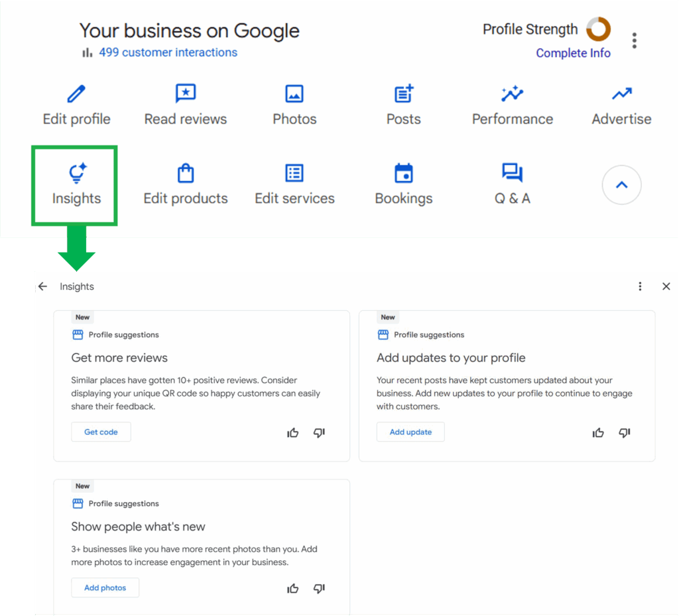The image size is (679, 616).
Task: Open the three-dot menu beside Profile Strength
Action: tap(635, 40)
